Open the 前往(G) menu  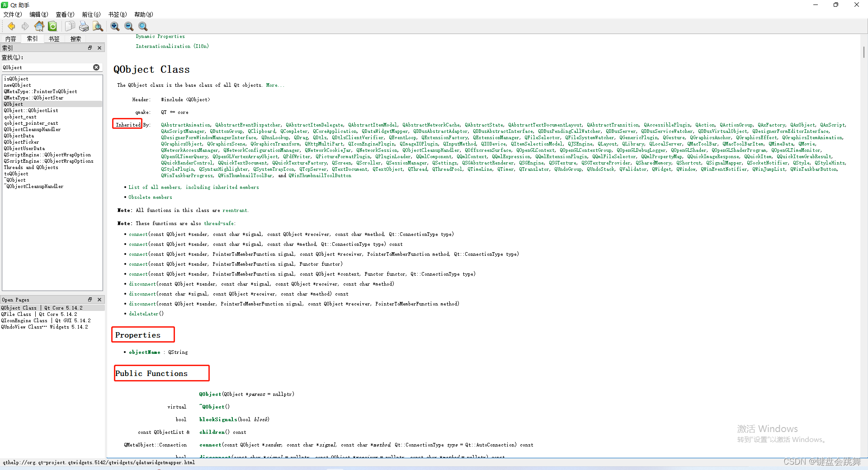[91, 14]
